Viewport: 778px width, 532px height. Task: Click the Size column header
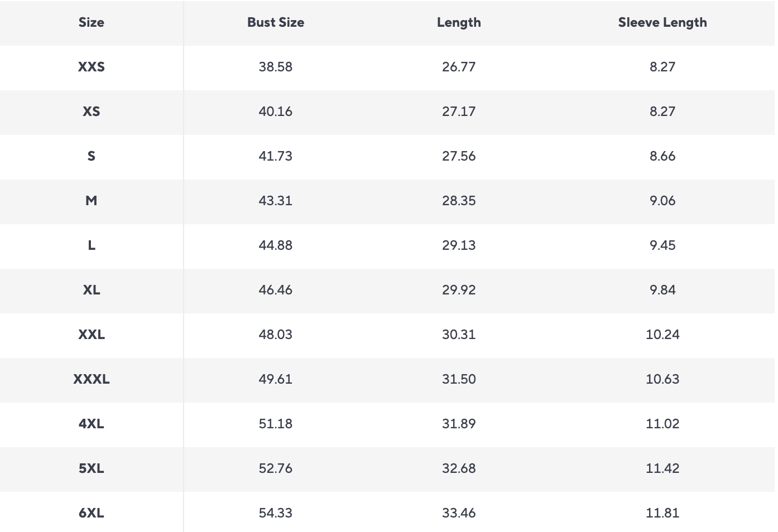[x=92, y=22]
